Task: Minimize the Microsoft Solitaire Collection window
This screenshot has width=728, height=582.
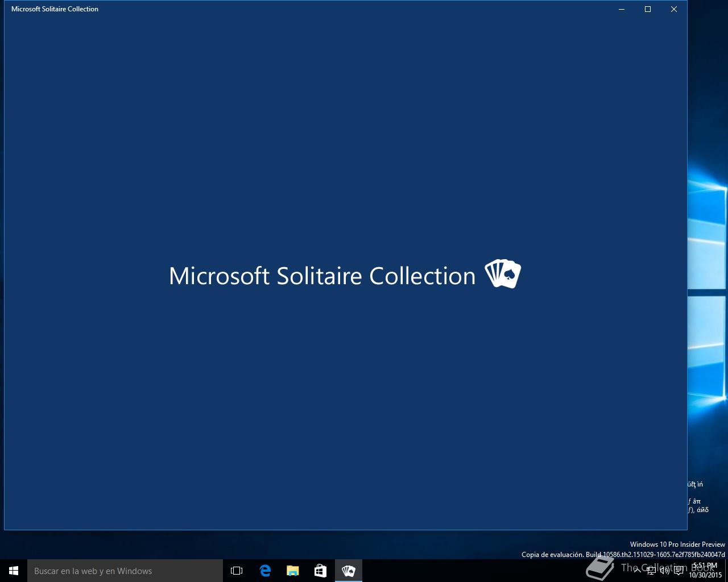Action: [622, 9]
